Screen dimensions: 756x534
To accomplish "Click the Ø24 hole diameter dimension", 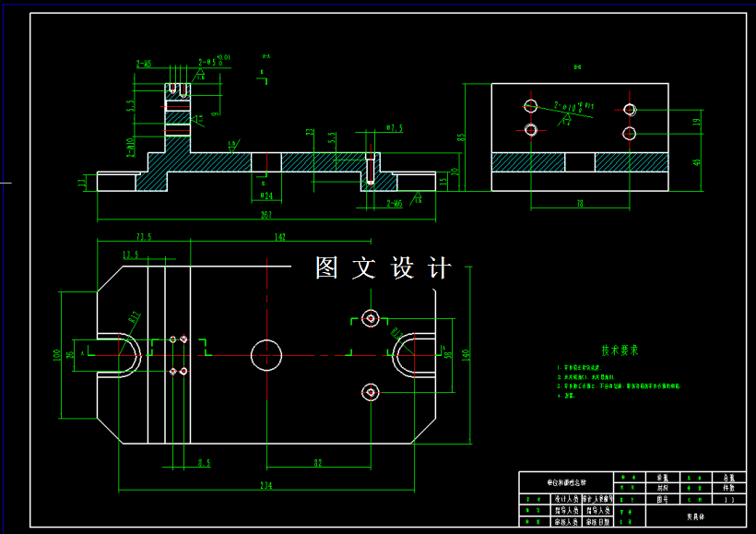I will click(x=266, y=196).
